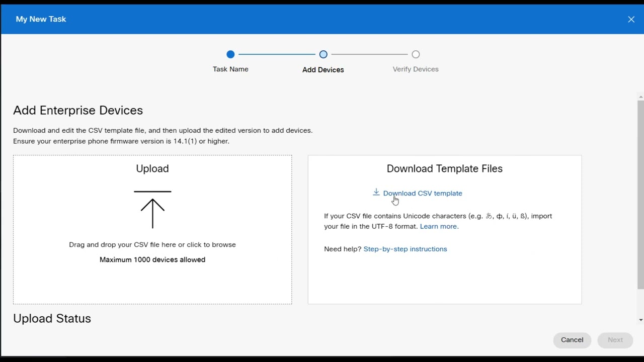Click the Add Devices step label

(323, 69)
